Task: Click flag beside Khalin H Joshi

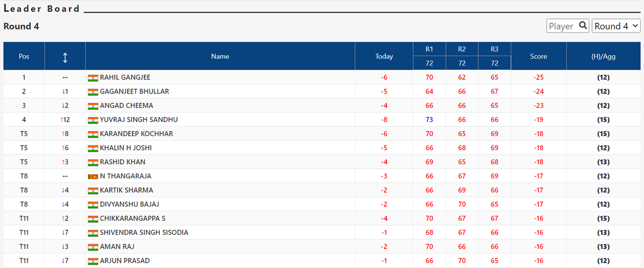Action: 93,148
